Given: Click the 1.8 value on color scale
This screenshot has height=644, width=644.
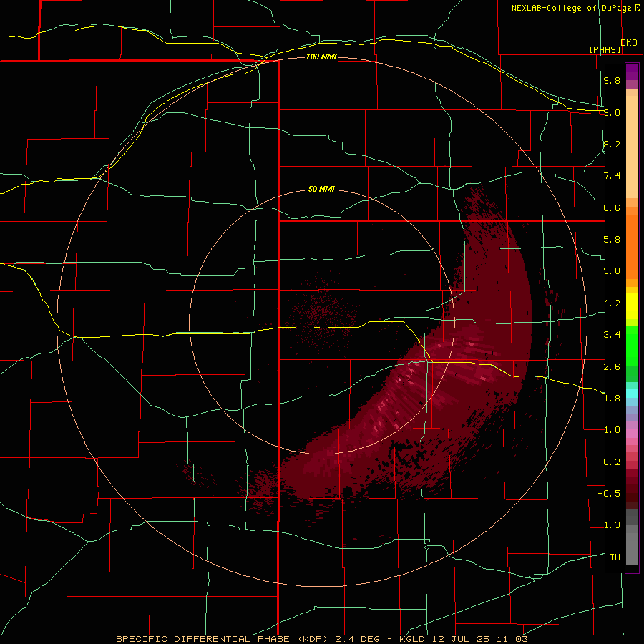Looking at the screenshot, I should point(612,399).
